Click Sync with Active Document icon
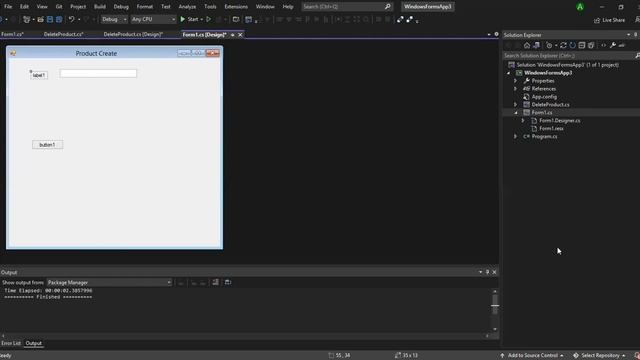Viewport: 640px width, 360px height. click(x=563, y=45)
